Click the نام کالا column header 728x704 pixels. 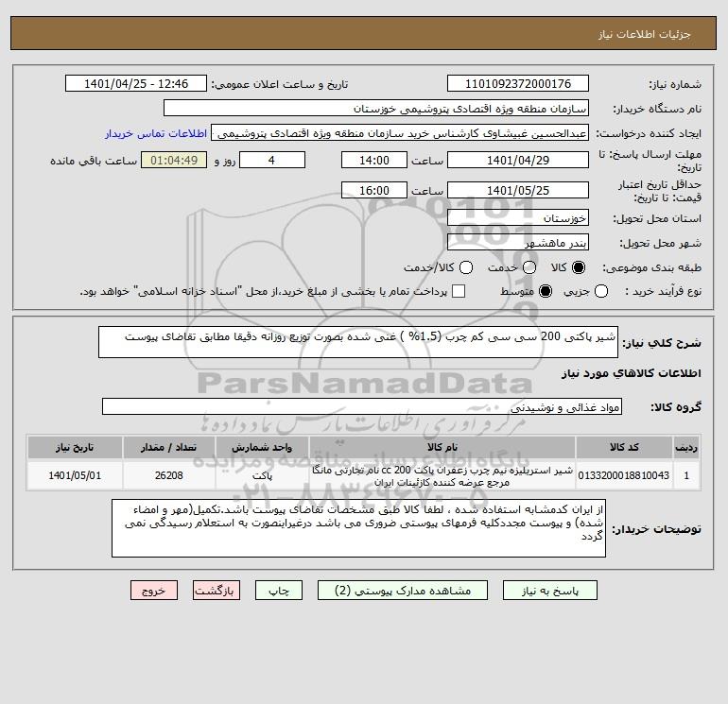coord(442,447)
